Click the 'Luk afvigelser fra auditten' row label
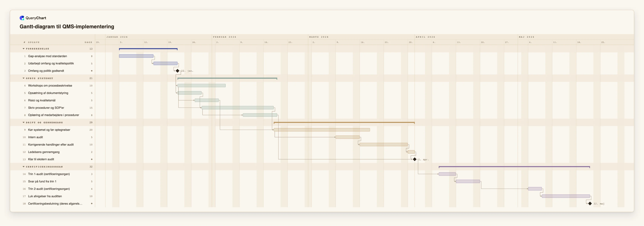This screenshot has height=226, width=644. 45,196
